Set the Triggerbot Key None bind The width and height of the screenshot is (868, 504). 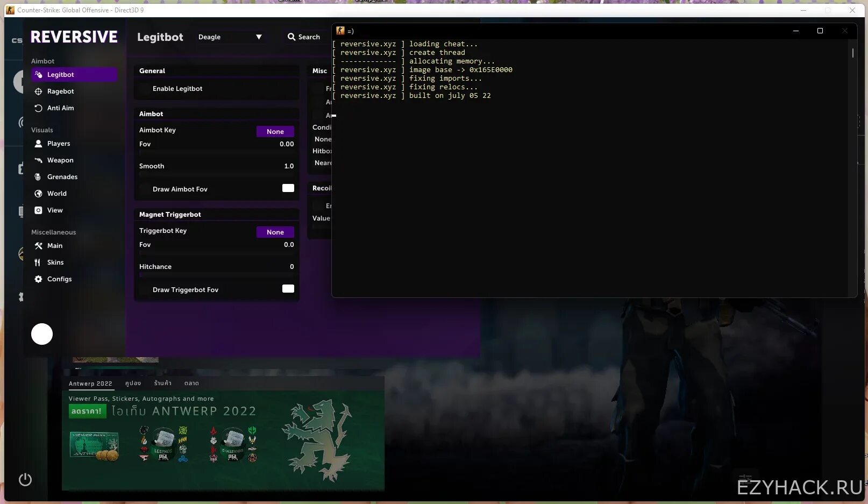point(275,232)
